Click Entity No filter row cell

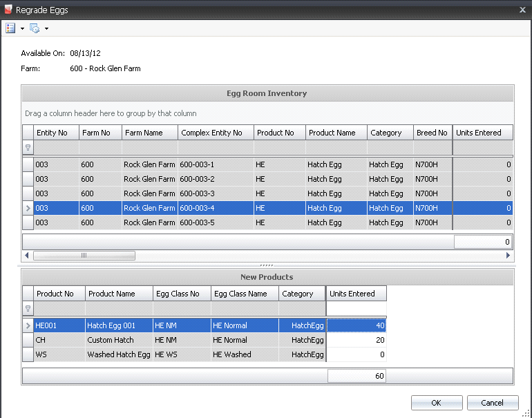pyautogui.click(x=57, y=148)
